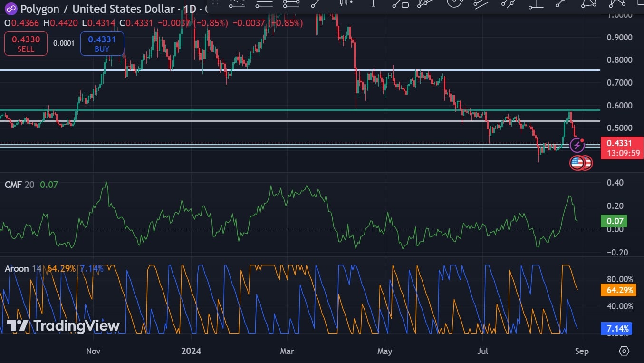Select the text cursor tool in toolbar
The height and width of the screenshot is (363, 644).
tap(373, 4)
